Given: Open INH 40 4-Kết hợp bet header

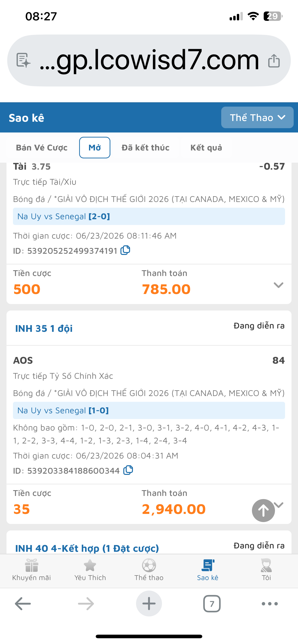Looking at the screenshot, I should click(87, 548).
